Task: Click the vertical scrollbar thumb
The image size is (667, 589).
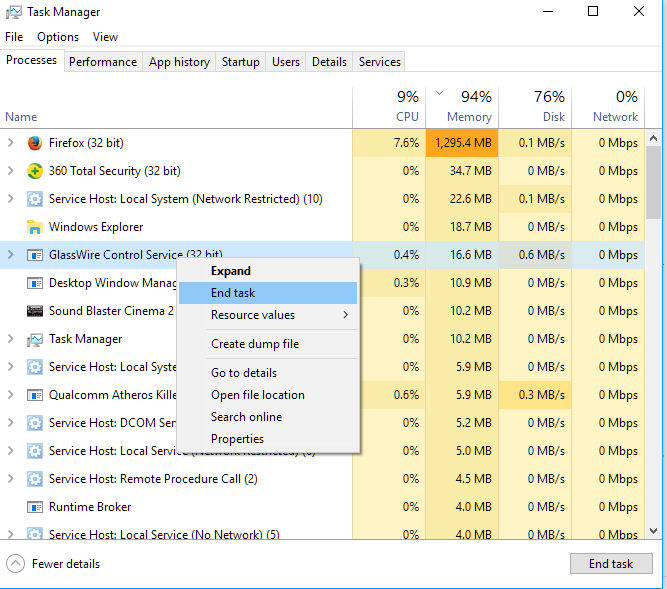Action: tap(654, 183)
